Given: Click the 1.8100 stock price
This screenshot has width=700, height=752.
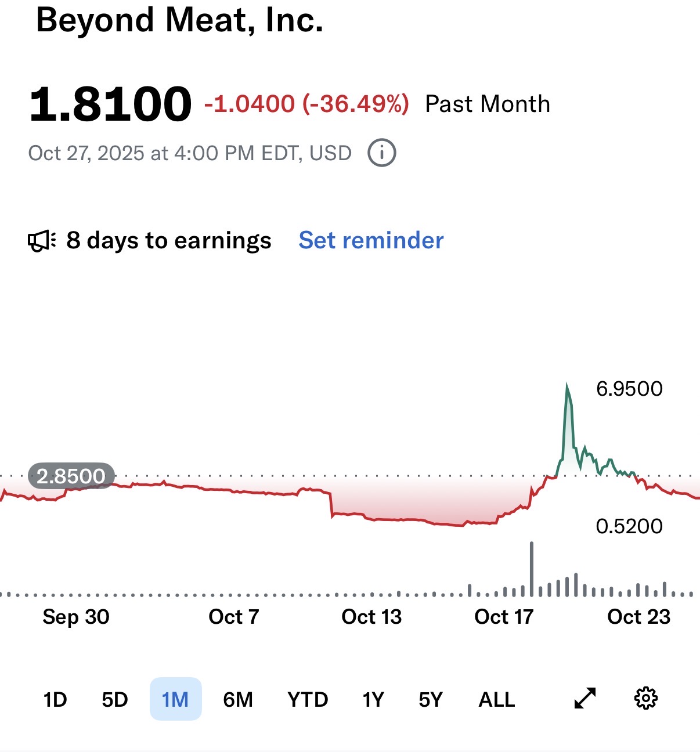Looking at the screenshot, I should [x=110, y=104].
